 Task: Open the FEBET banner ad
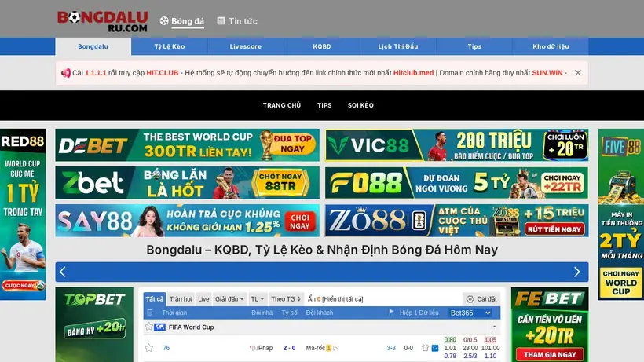tap(550, 324)
